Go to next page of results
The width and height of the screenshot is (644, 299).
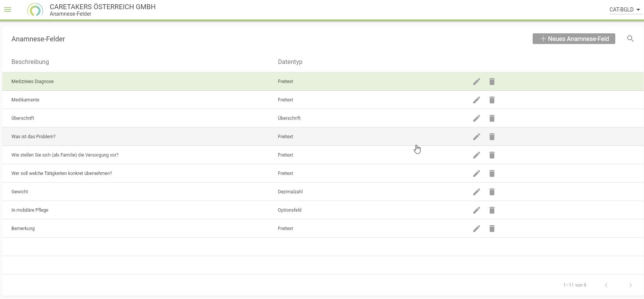(630, 285)
